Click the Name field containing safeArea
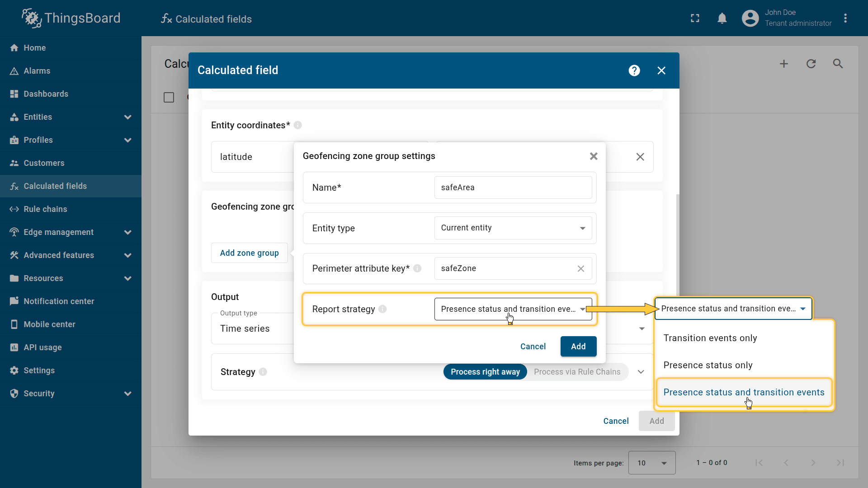 click(x=513, y=188)
